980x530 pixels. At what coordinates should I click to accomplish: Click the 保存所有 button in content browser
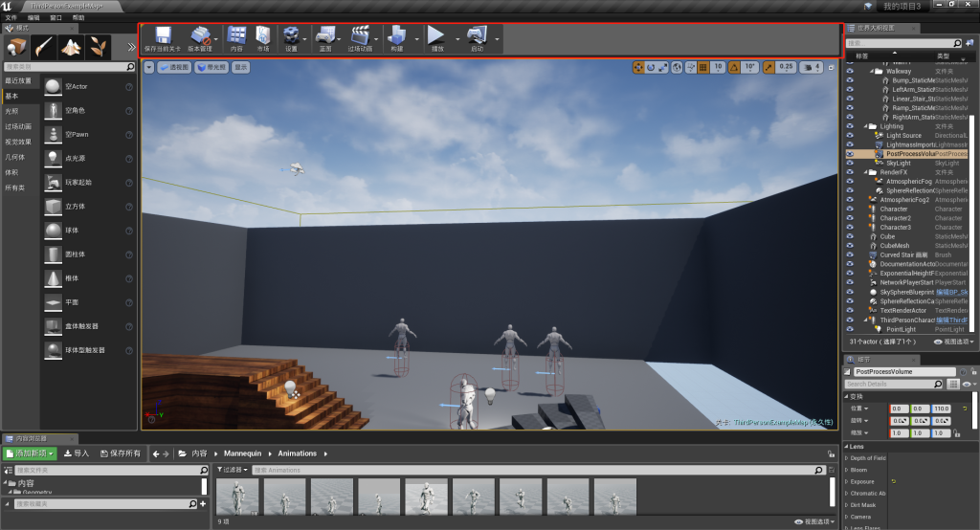tap(119, 453)
